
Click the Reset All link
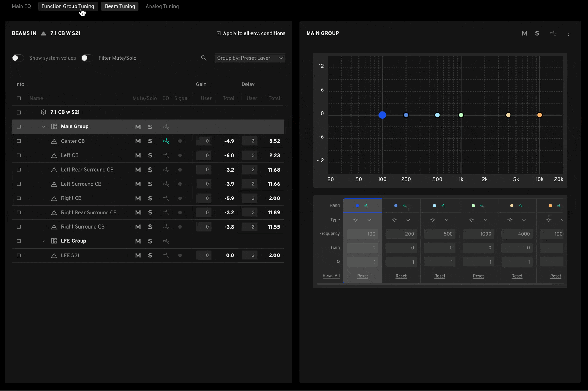331,276
